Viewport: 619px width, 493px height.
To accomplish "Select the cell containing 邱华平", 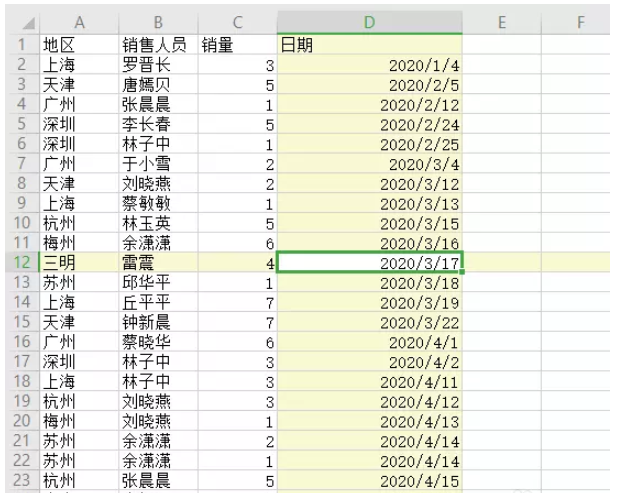I will (x=158, y=282).
